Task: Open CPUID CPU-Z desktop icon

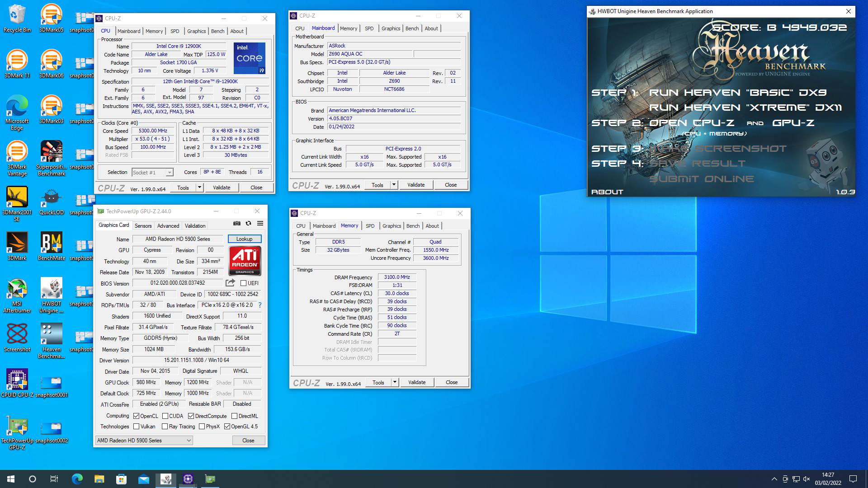Action: pos(17,383)
